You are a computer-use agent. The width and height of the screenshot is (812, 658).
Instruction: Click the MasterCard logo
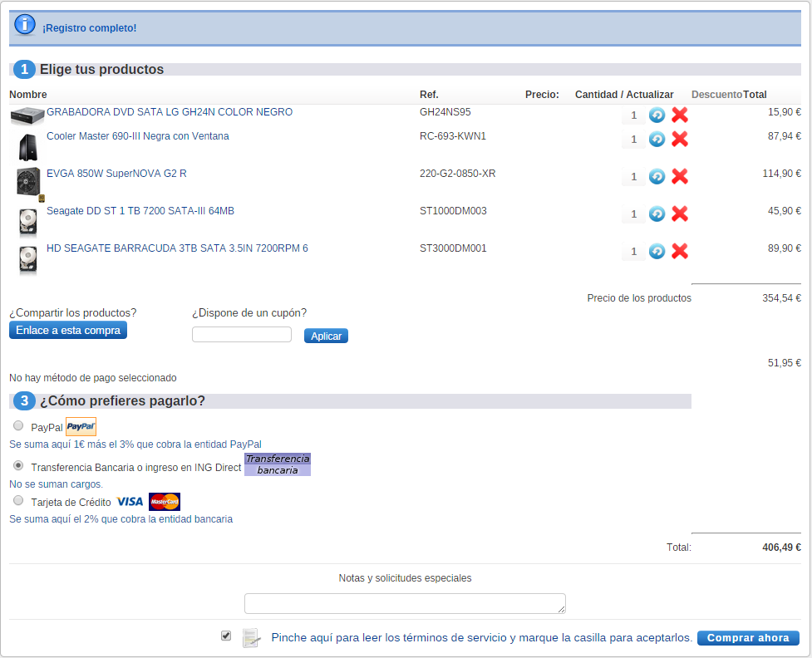[x=165, y=502]
